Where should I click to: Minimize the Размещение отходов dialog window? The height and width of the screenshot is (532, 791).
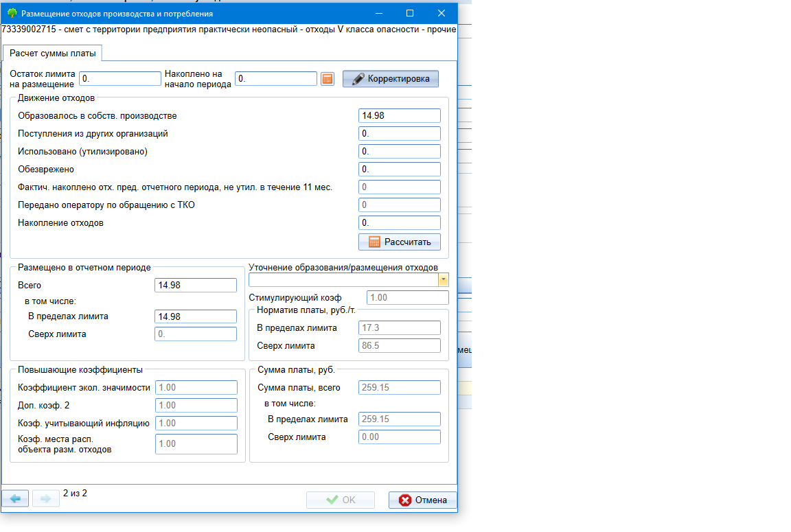tap(378, 13)
